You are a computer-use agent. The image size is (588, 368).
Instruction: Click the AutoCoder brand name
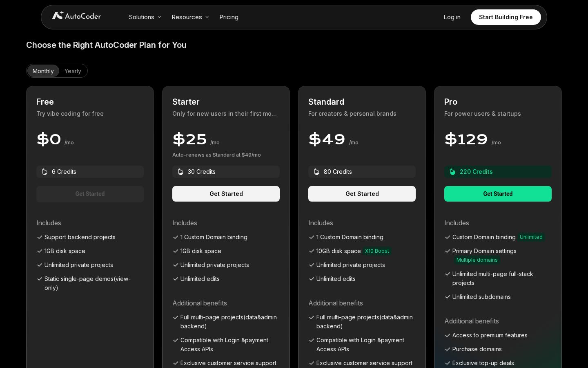tap(83, 16)
